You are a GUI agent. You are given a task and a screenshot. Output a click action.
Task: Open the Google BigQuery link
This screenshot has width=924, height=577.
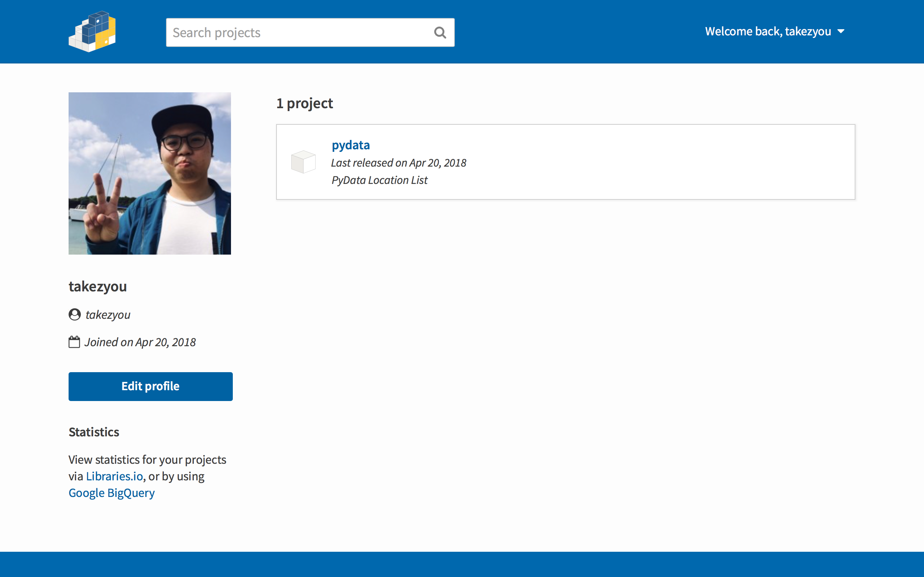[x=112, y=493]
